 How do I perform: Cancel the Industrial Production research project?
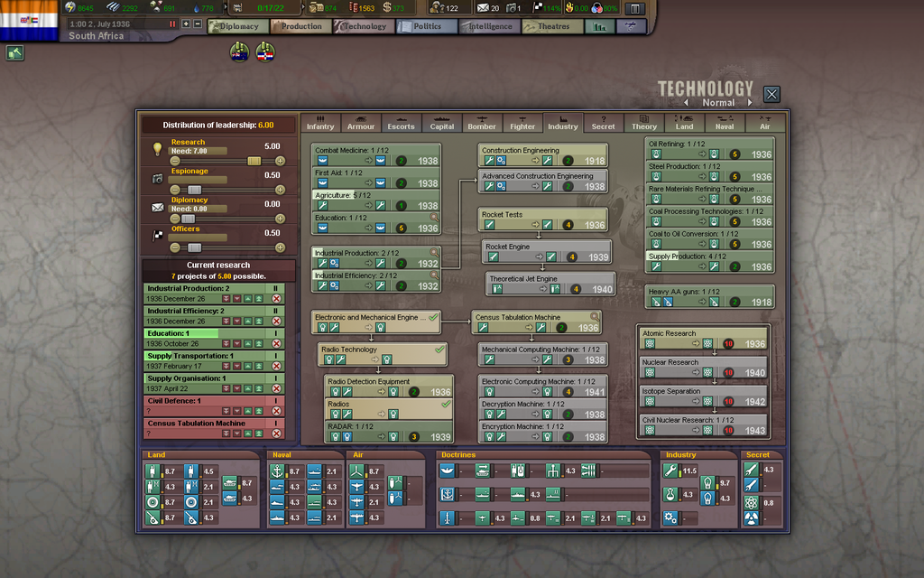[x=276, y=299]
